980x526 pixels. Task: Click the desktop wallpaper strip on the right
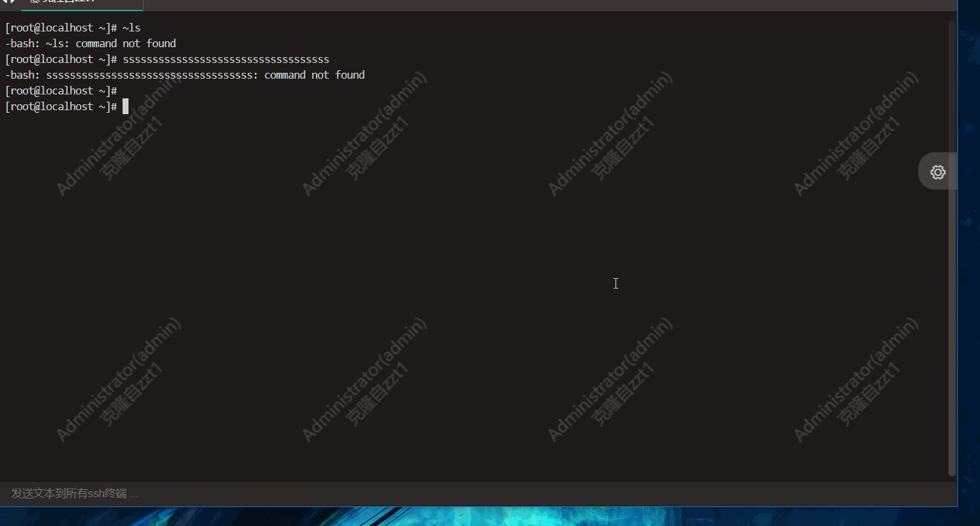(970, 262)
